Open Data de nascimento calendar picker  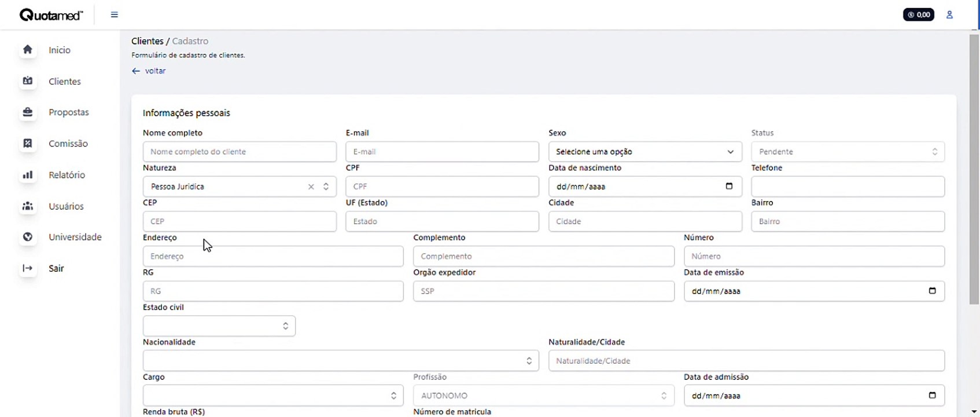point(729,186)
